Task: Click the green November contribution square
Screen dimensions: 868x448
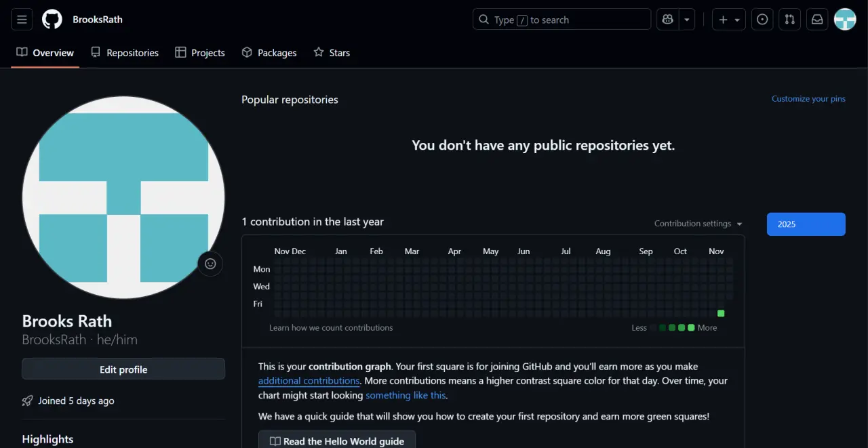Action: 721,313
